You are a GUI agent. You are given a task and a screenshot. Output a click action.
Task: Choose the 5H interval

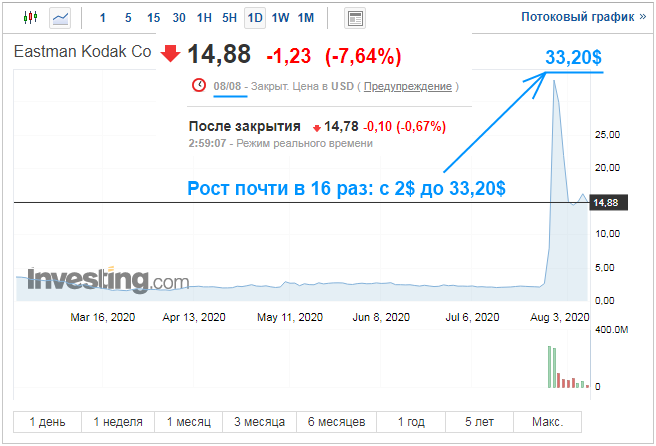229,18
